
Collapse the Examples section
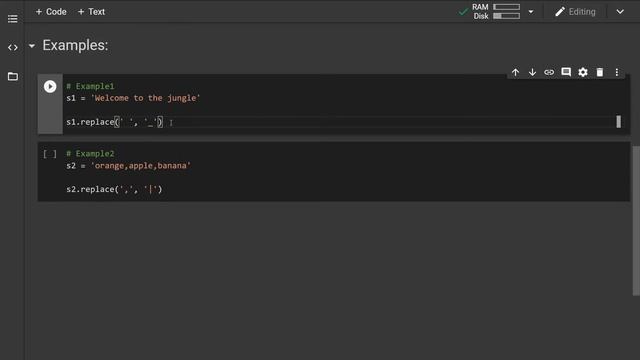[32, 46]
